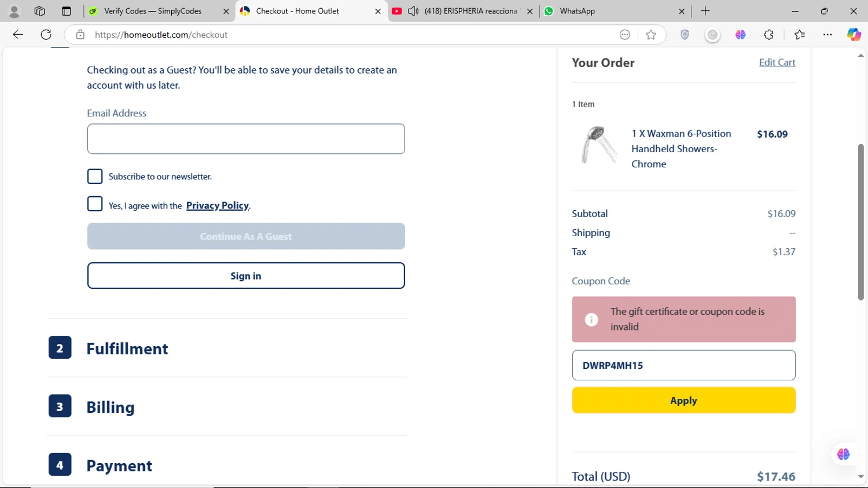This screenshot has width=868, height=488.
Task: Expand the Fulfillment step
Action: [x=127, y=348]
